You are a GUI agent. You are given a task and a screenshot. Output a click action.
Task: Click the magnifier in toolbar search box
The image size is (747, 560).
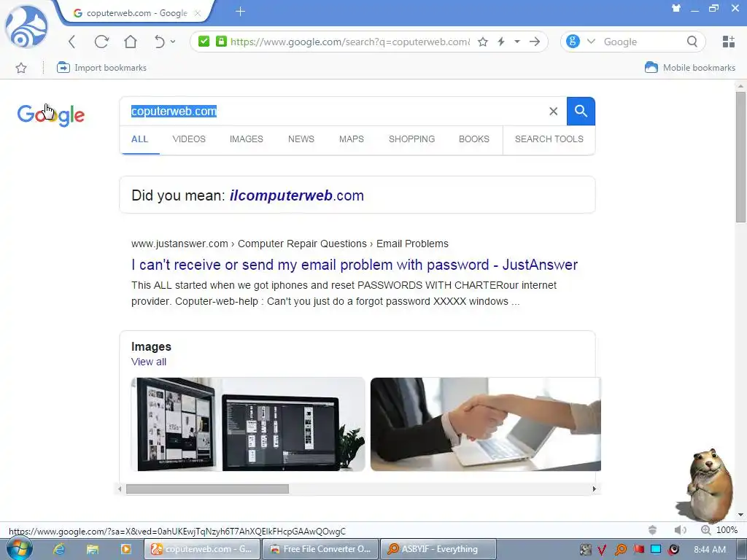pyautogui.click(x=692, y=42)
